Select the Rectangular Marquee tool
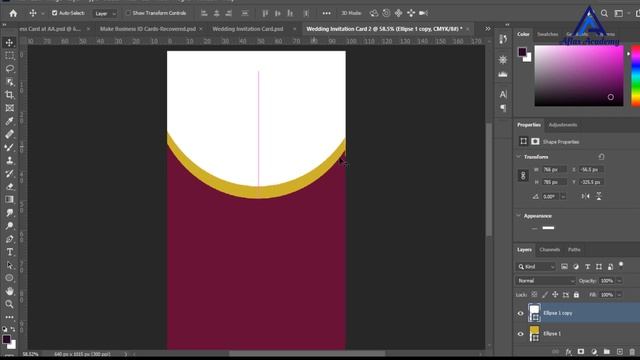Screen dimensions: 640x360 [x=9, y=56]
